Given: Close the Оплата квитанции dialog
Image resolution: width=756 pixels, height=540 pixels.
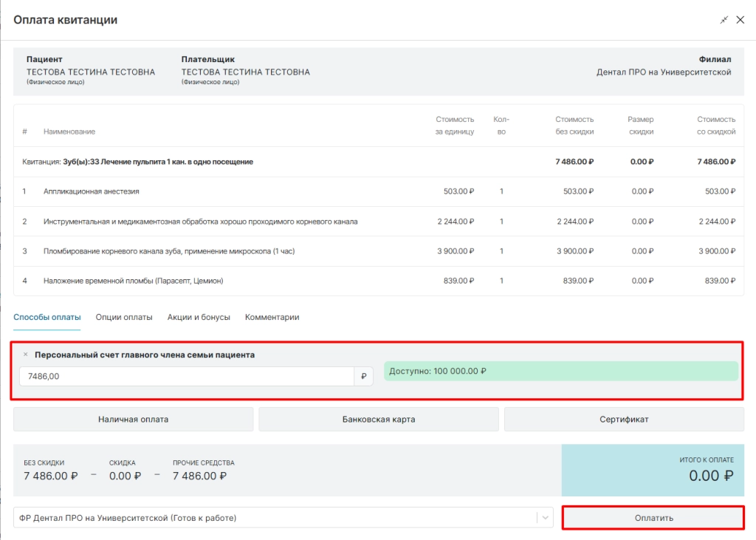Looking at the screenshot, I should (x=740, y=20).
